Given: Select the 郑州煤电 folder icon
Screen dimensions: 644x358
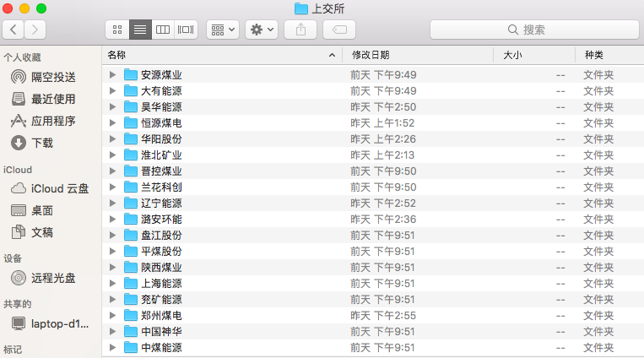Looking at the screenshot, I should coord(131,315).
